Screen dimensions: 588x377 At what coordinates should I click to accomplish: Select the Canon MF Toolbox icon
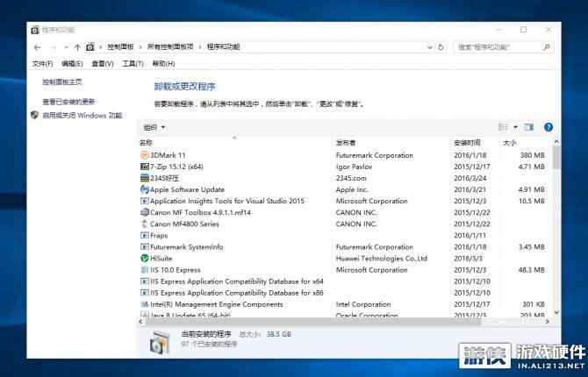[145, 212]
